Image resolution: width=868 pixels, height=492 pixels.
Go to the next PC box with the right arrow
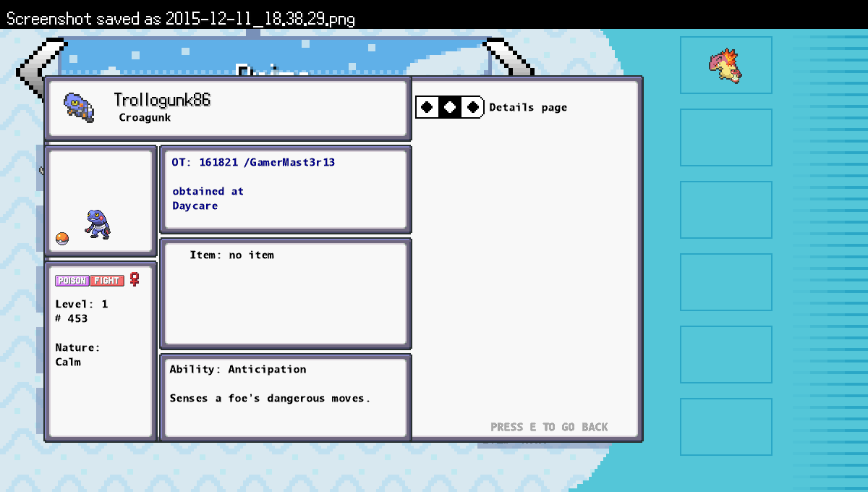[x=511, y=57]
